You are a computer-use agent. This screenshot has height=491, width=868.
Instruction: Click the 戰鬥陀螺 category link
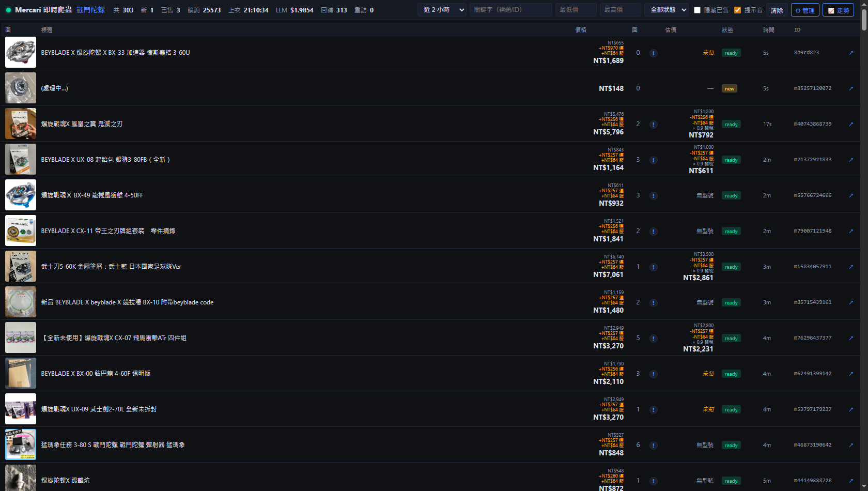[x=90, y=10]
